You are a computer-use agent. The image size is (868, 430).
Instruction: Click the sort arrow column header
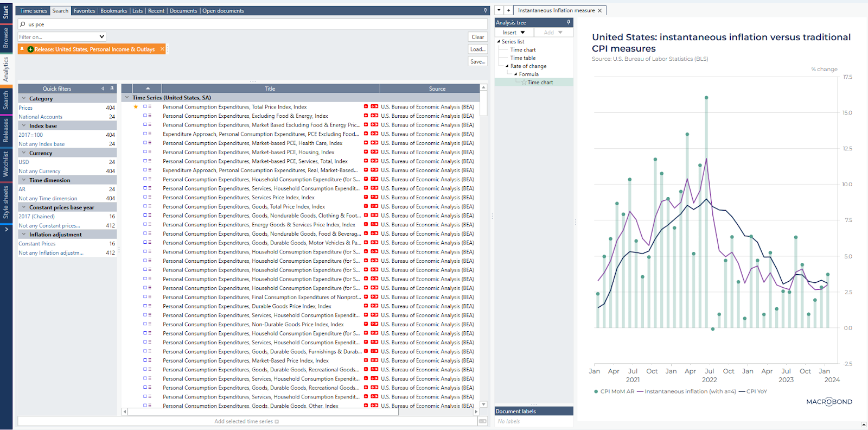point(148,88)
